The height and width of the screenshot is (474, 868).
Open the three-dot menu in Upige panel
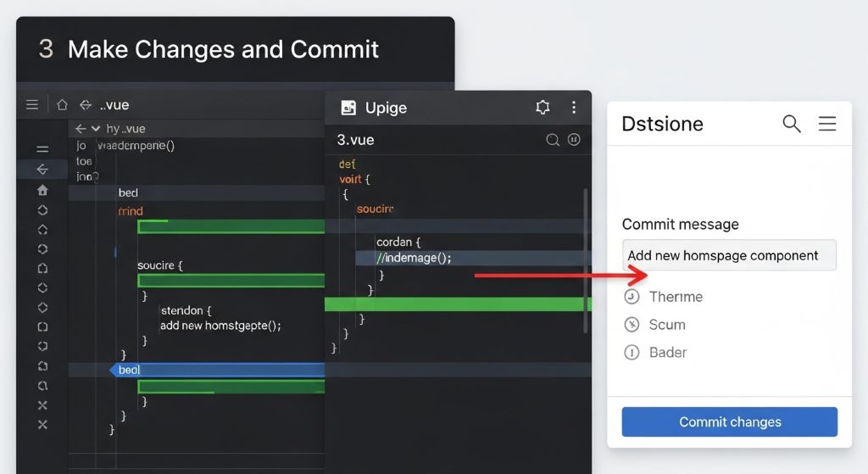point(574,107)
